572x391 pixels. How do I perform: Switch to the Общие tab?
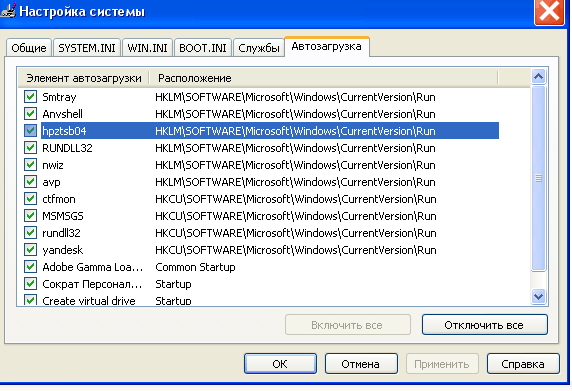[x=29, y=48]
